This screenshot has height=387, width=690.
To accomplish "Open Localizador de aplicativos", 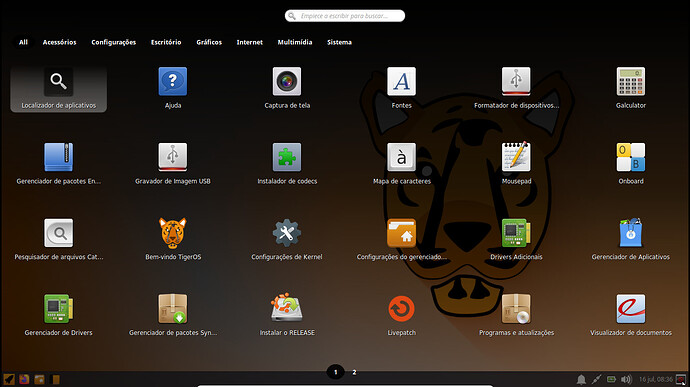I will coord(59,89).
